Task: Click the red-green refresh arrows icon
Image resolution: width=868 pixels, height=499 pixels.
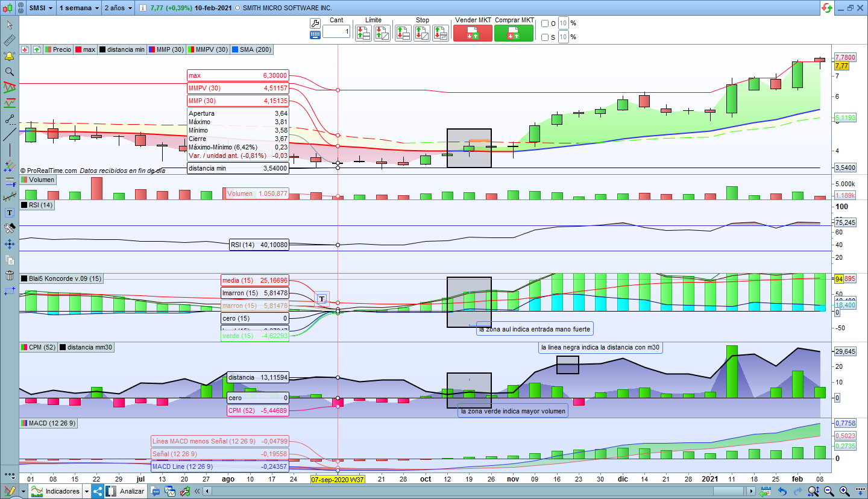Action: (828, 8)
